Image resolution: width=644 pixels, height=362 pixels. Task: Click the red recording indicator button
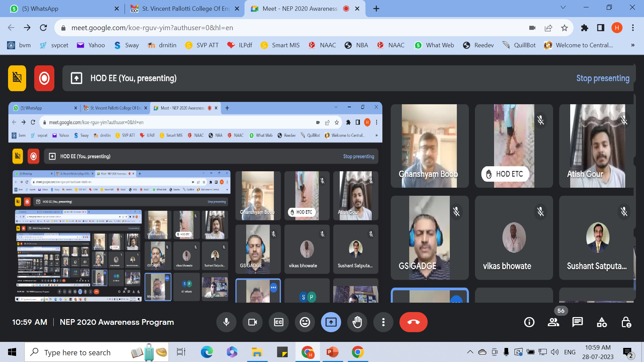click(x=44, y=78)
